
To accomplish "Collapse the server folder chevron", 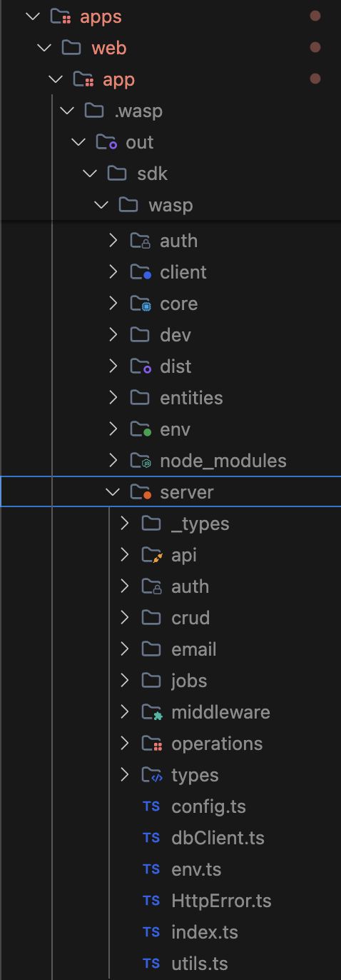I will click(113, 492).
